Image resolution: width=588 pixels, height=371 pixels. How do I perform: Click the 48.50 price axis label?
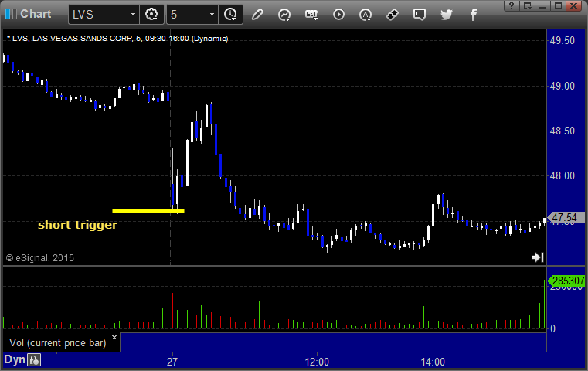pyautogui.click(x=563, y=131)
